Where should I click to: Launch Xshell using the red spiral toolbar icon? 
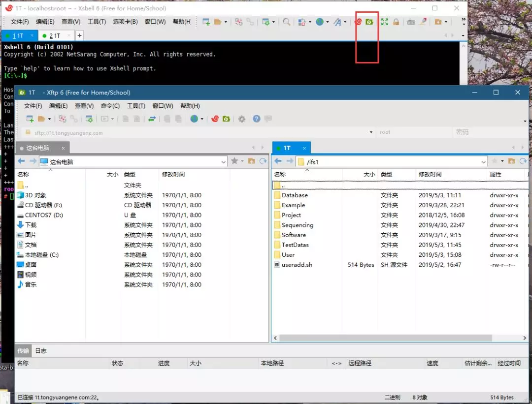(x=359, y=21)
